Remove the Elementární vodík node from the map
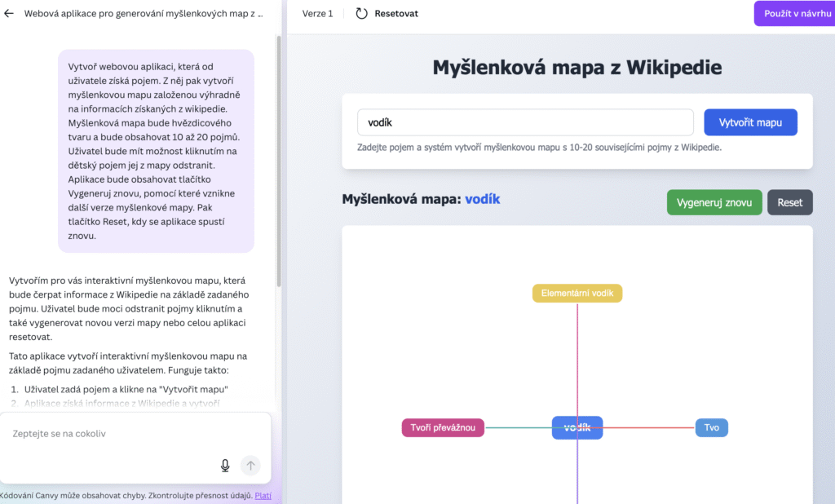 [577, 293]
